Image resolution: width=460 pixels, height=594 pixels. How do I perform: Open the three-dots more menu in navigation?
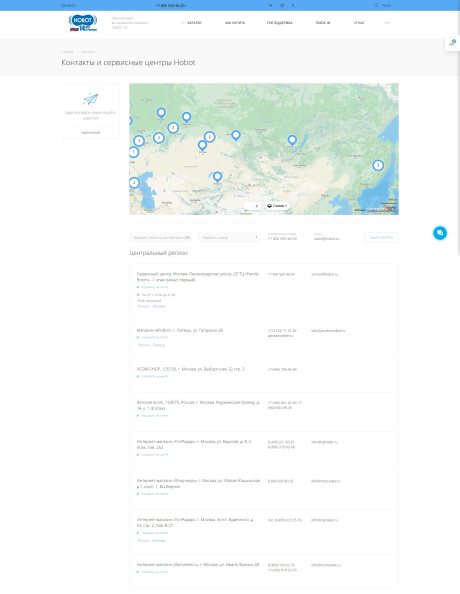pos(387,23)
